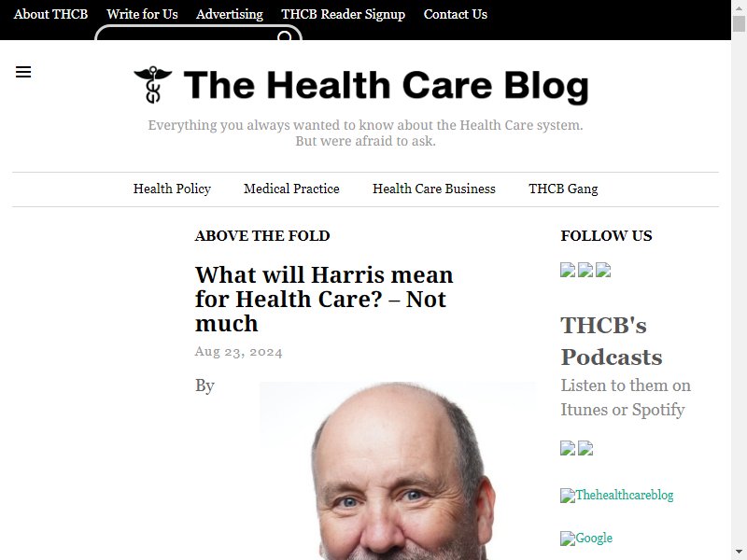
Task: Visit the Write for Us link
Action: (x=142, y=14)
